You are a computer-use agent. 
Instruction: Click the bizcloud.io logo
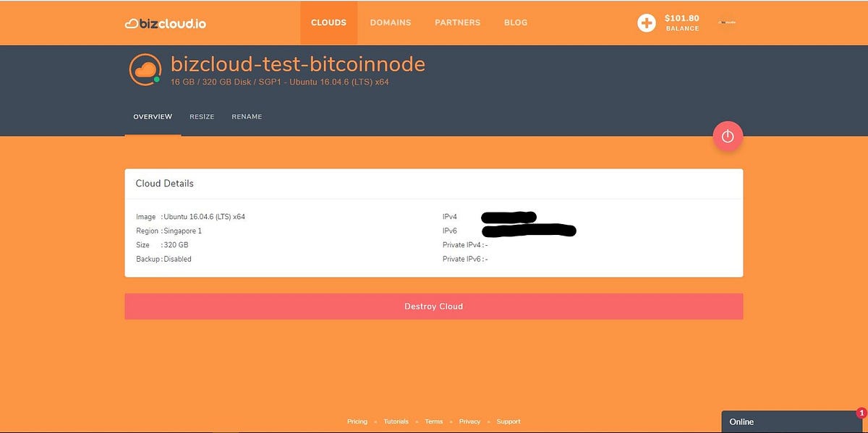(166, 22)
